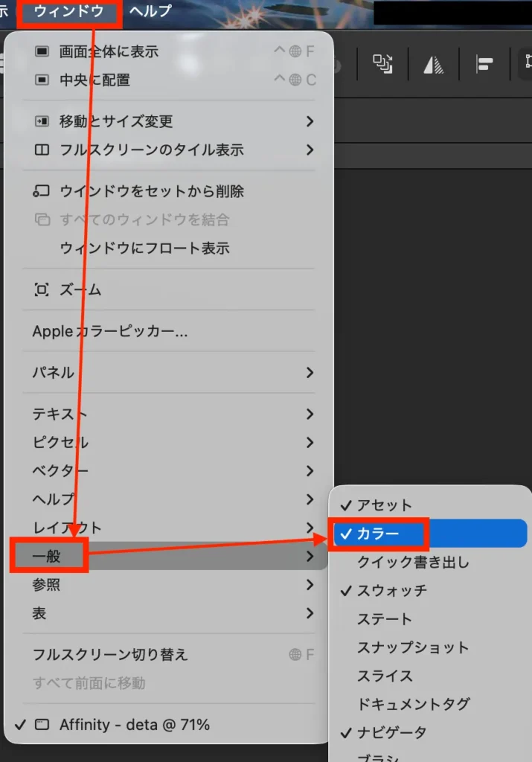The width and height of the screenshot is (532, 762).
Task: Enable the ステート panel
Action: tap(431, 619)
